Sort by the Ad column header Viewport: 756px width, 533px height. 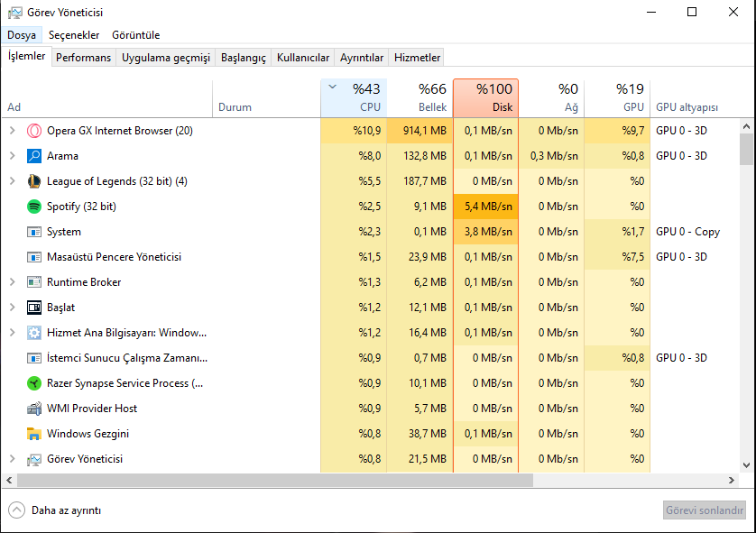coord(107,98)
